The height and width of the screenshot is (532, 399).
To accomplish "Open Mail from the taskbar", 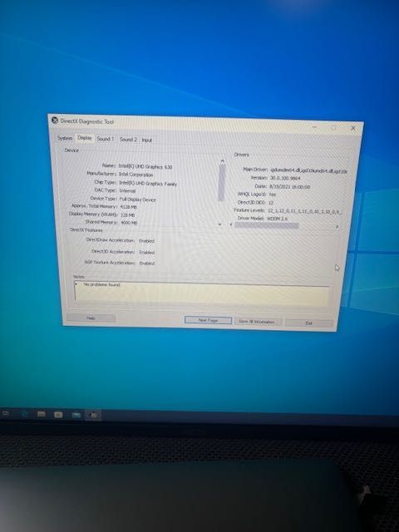I will tap(76, 415).
